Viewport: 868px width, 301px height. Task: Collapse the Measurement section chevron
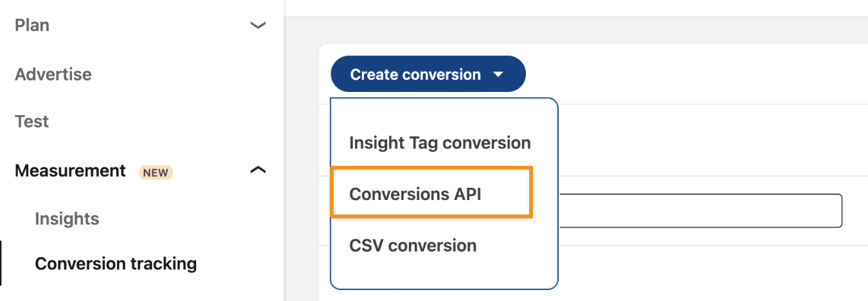(258, 170)
